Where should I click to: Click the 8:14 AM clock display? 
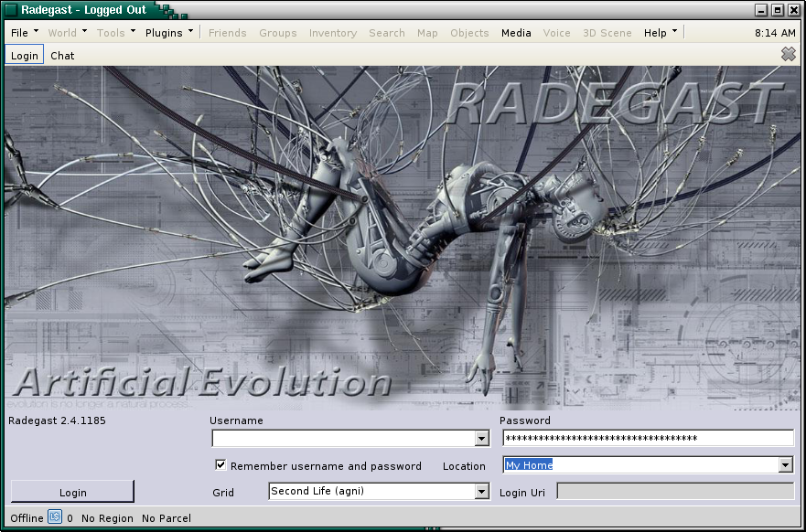tap(775, 33)
